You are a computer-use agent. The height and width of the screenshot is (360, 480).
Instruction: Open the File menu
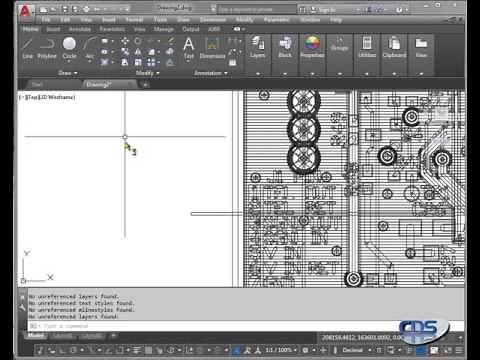46,20
